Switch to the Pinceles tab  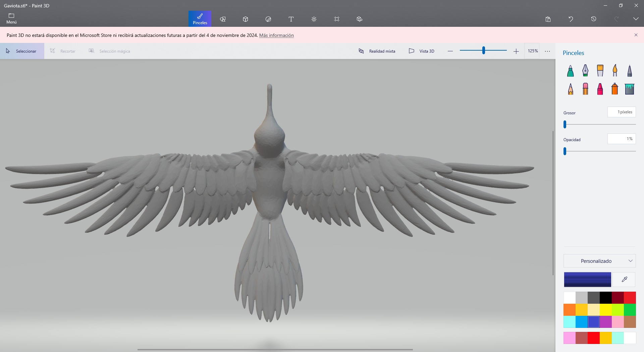pyautogui.click(x=200, y=19)
